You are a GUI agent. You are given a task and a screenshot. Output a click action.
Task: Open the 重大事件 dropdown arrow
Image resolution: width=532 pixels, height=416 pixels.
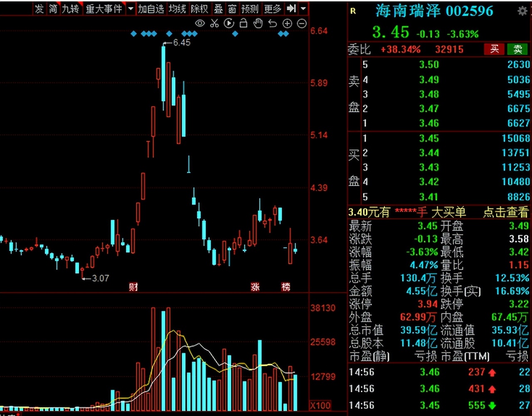pyautogui.click(x=131, y=8)
